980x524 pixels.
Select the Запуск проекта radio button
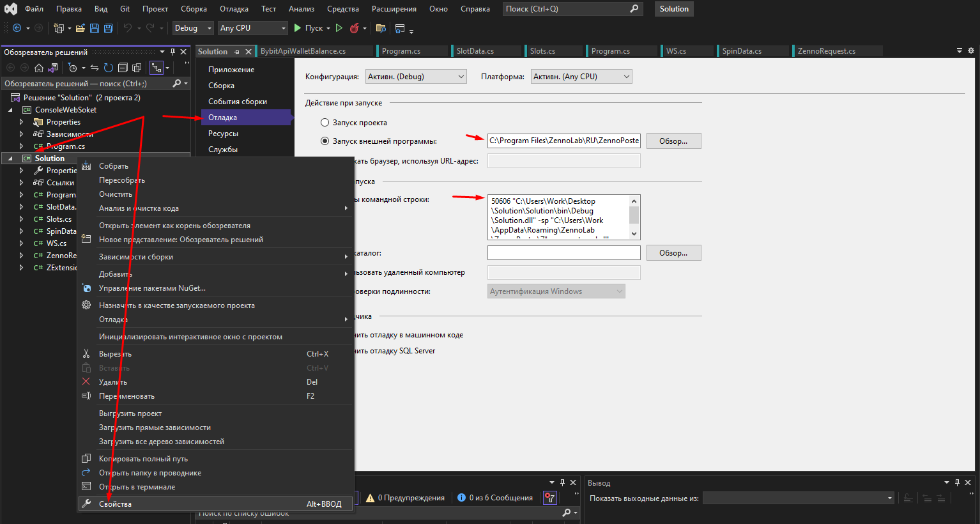(325, 122)
